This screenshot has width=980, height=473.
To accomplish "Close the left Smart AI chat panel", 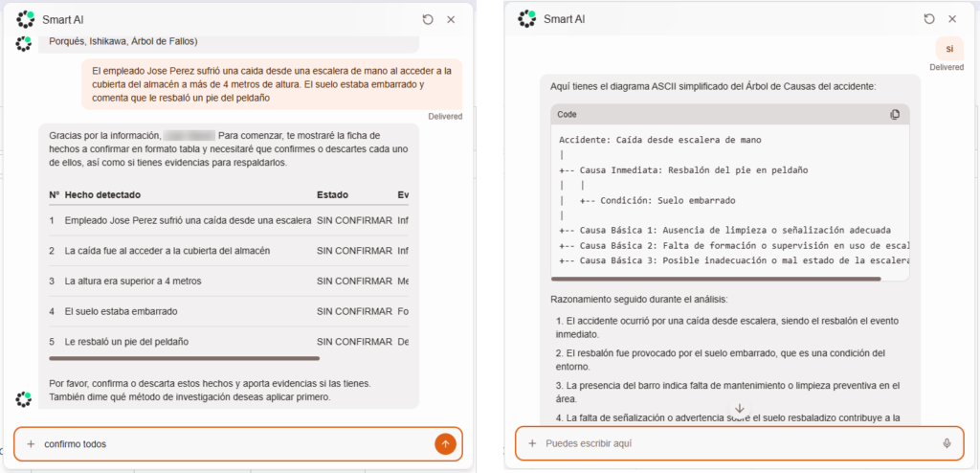I will [451, 19].
